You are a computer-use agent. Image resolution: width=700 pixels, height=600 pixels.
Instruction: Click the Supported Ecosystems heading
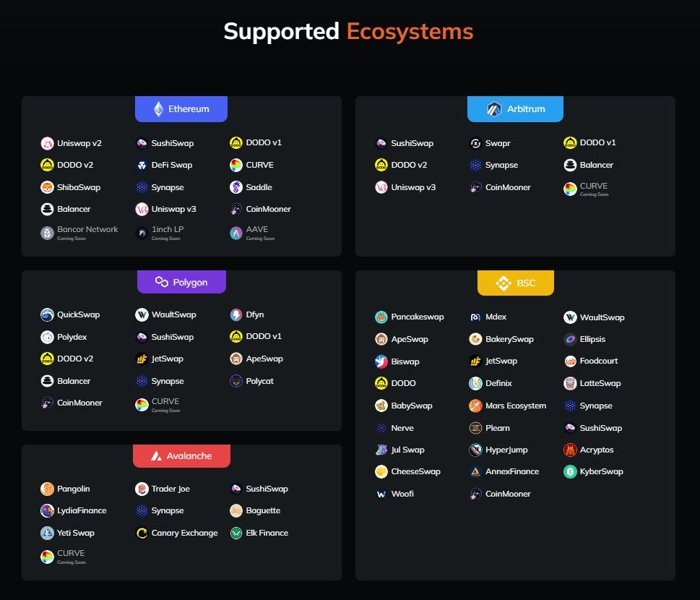[x=348, y=32]
